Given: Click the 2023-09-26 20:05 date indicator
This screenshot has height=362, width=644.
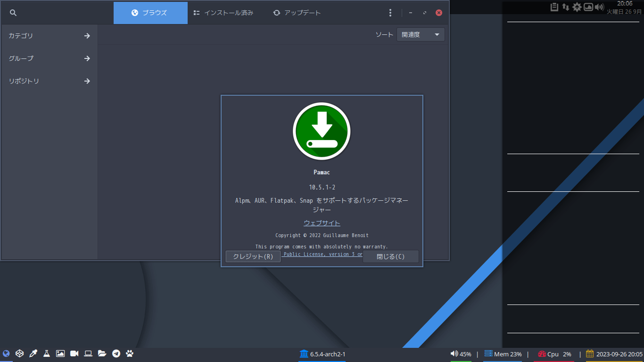Looking at the screenshot, I should 619,354.
